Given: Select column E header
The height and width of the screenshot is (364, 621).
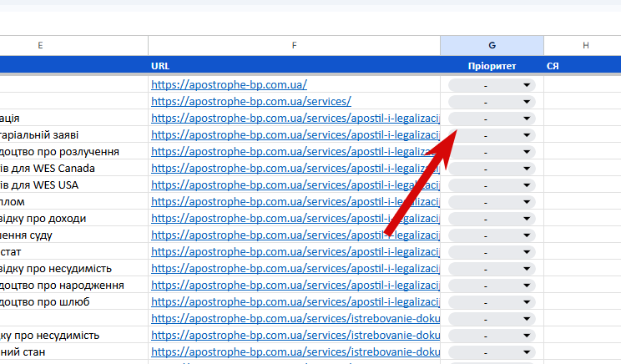Looking at the screenshot, I should (x=74, y=46).
